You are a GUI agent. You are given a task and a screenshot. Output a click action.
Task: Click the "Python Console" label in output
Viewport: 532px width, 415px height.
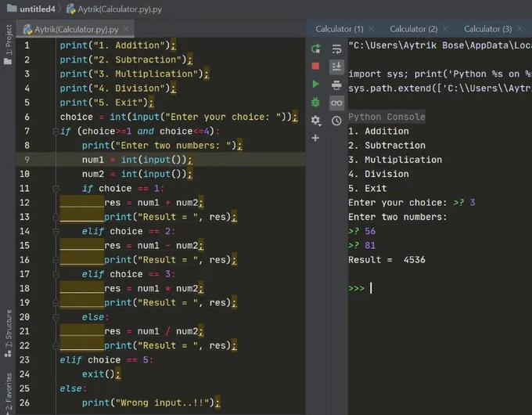(386, 117)
